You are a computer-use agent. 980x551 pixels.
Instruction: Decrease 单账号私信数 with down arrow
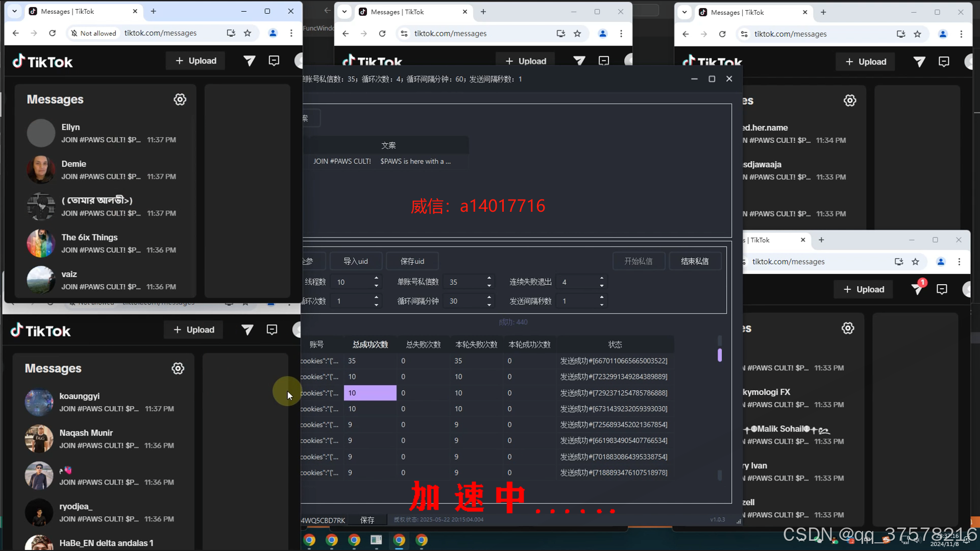tap(489, 285)
